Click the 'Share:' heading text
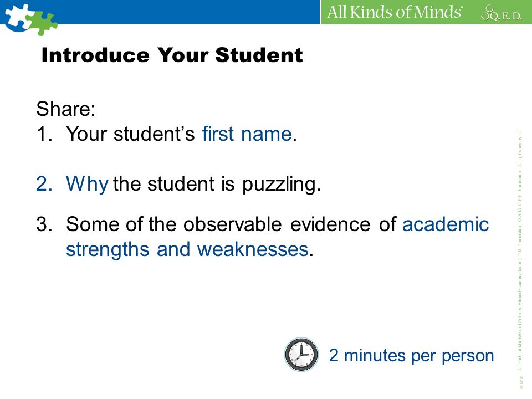Image resolution: width=532 pixels, height=399 pixels. (66, 109)
